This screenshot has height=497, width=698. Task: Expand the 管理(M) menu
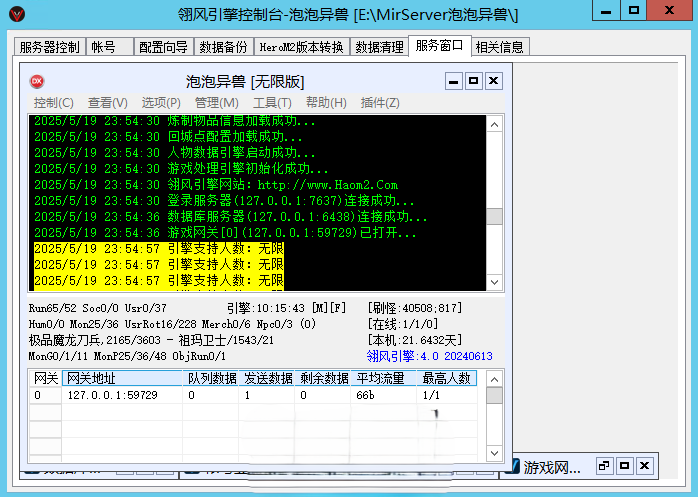(x=216, y=103)
